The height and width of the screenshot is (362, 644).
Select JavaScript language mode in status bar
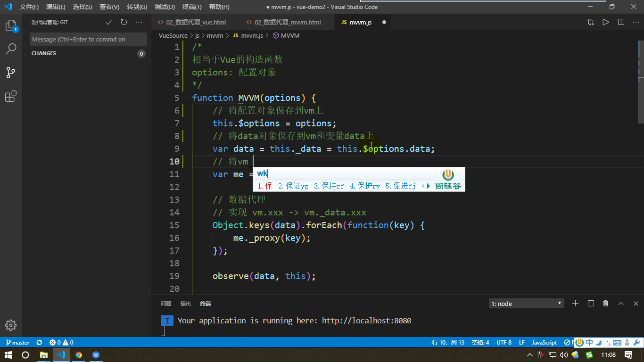[544, 343]
